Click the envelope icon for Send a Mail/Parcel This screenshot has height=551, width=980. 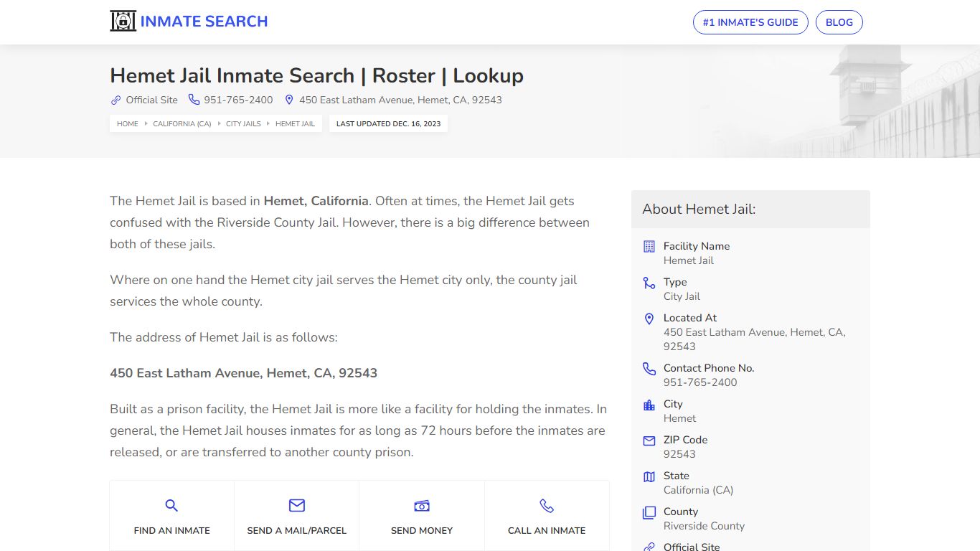click(x=297, y=506)
